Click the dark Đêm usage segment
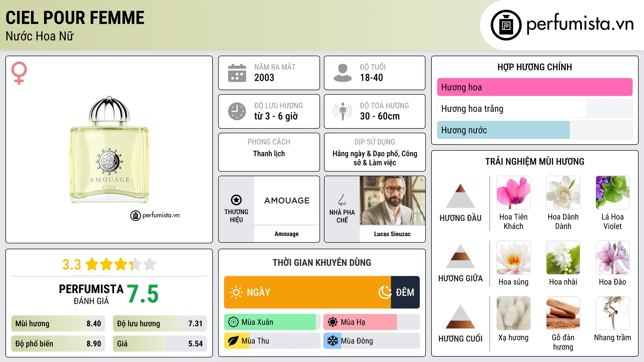Screen dimensions: 644x362 point(405,292)
